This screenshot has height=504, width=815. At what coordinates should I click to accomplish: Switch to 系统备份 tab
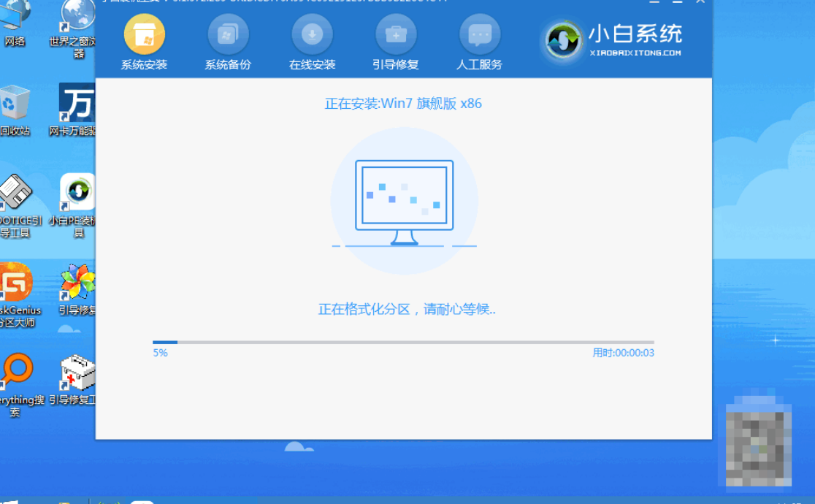pyautogui.click(x=228, y=42)
